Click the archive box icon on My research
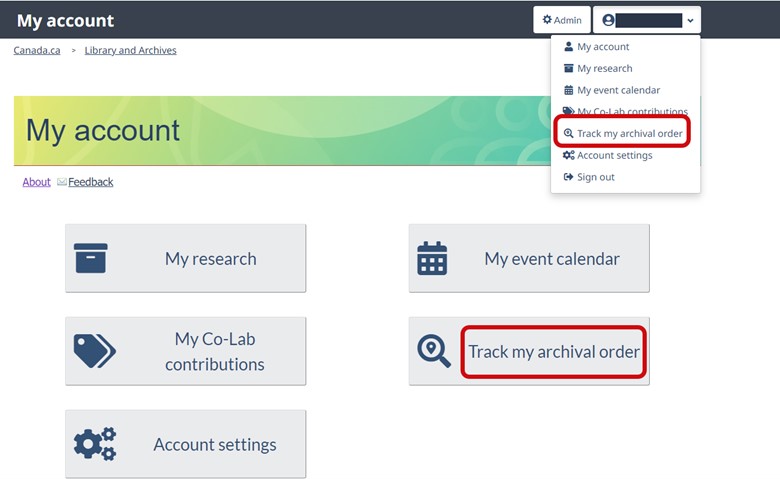 pos(91,258)
